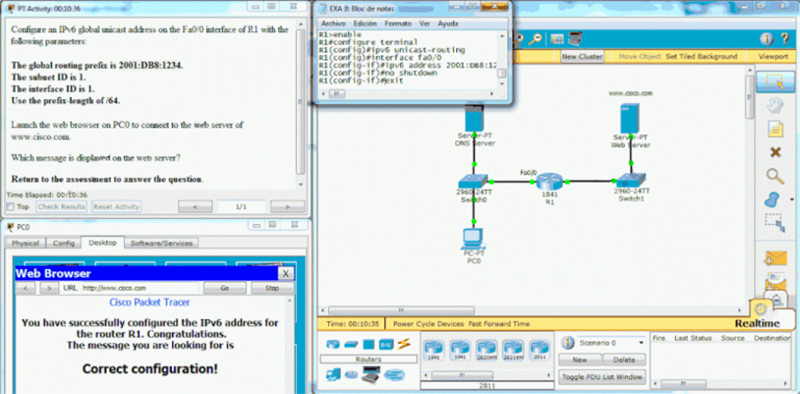This screenshot has height=394, width=800.
Task: Open the Drawing Palette toolbar icon
Action: pyautogui.click(x=557, y=39)
